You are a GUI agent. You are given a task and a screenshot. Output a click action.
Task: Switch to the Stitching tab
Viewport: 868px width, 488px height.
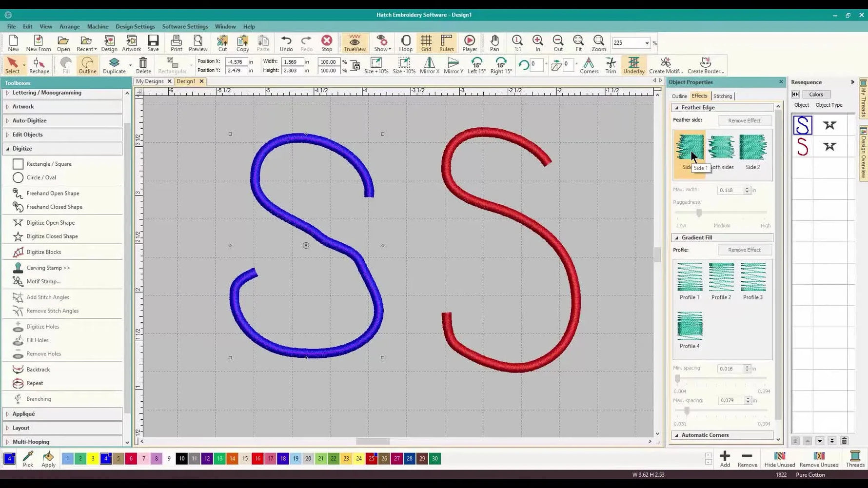722,96
